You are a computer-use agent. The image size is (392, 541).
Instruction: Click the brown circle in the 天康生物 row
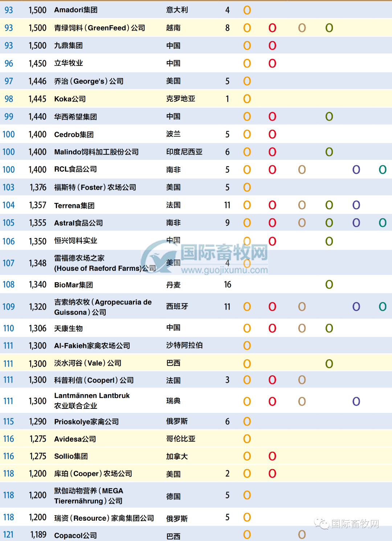coord(301,328)
